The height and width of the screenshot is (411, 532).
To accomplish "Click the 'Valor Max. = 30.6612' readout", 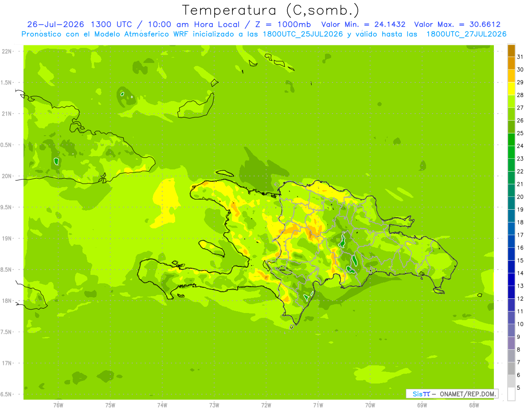I will point(457,24).
